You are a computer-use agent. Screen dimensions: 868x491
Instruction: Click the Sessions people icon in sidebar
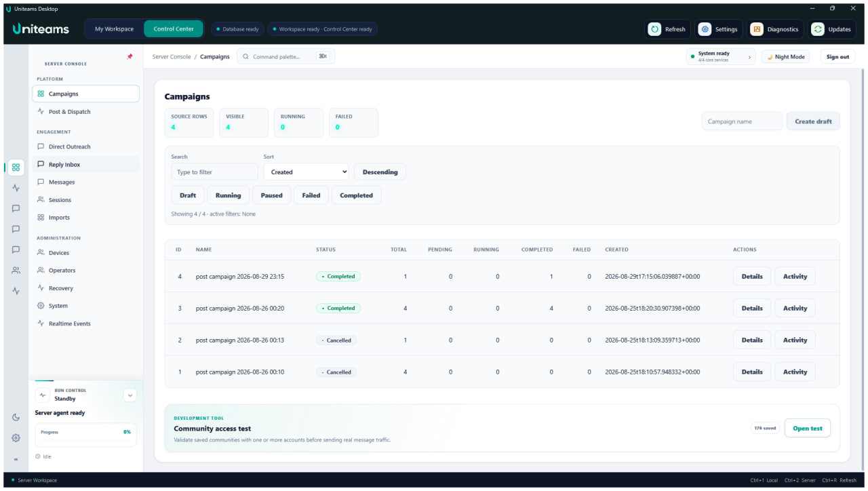pyautogui.click(x=41, y=200)
